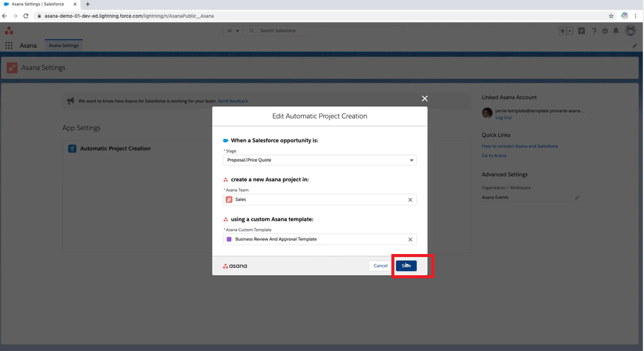This screenshot has height=351, width=644.
Task: Close the Asana Settings browser tab
Action: tap(75, 4)
